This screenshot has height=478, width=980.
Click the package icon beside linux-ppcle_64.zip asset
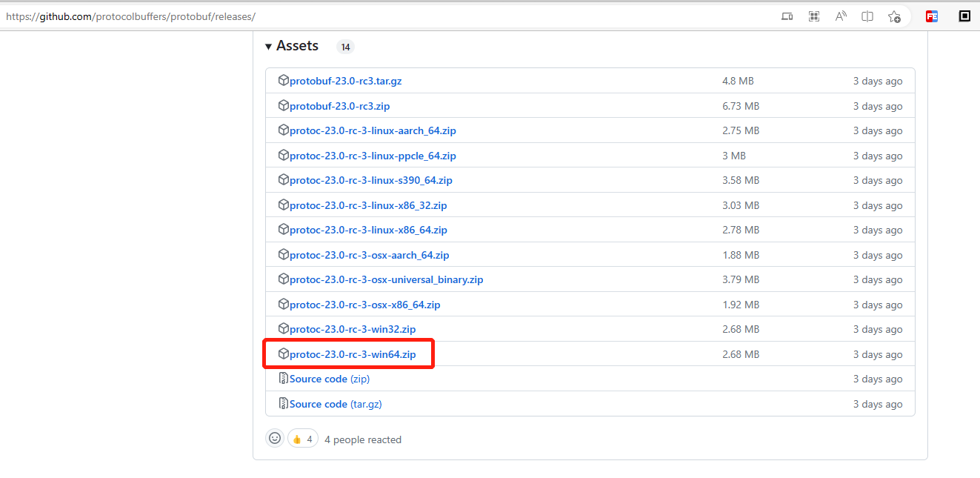283,155
